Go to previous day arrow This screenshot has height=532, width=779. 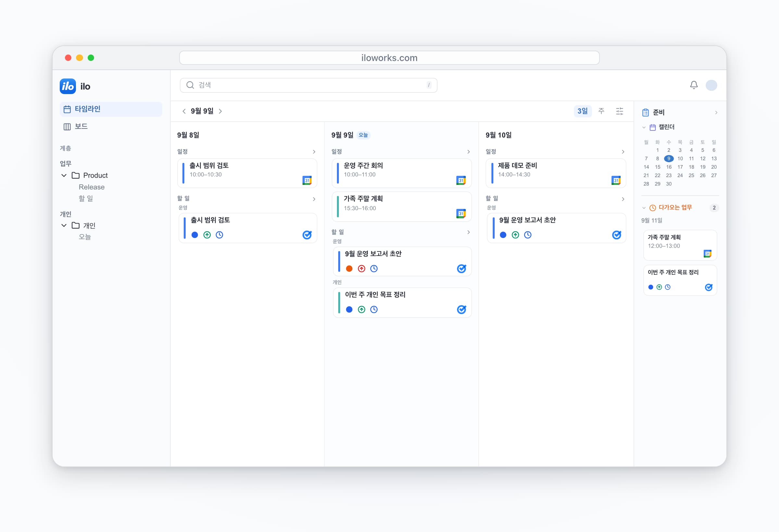coord(184,111)
